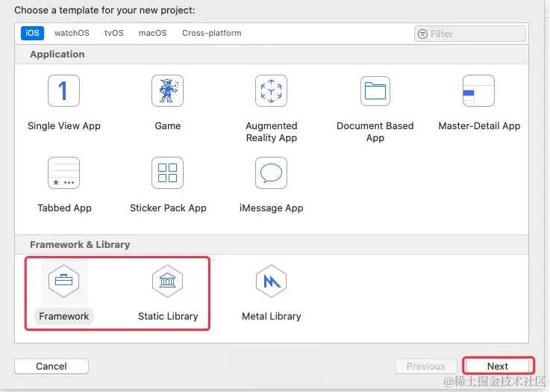
Task: Click the iMessage App label
Action: coord(271,208)
